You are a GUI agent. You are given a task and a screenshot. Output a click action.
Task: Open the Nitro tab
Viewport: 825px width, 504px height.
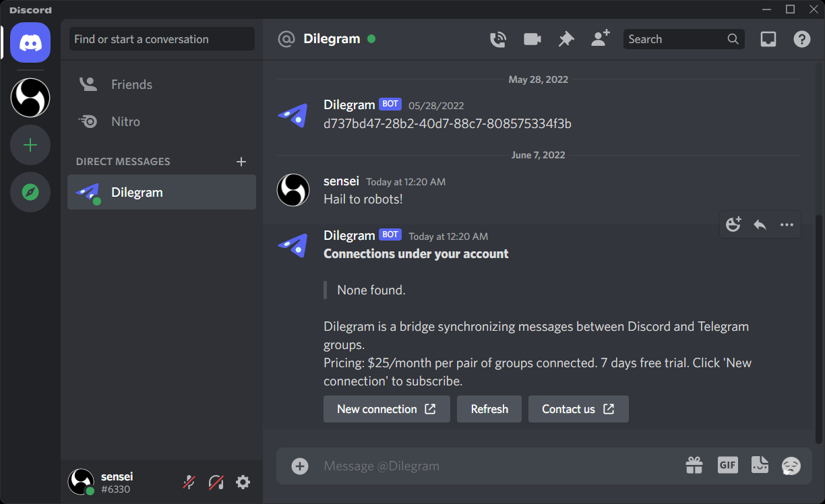pyautogui.click(x=162, y=122)
